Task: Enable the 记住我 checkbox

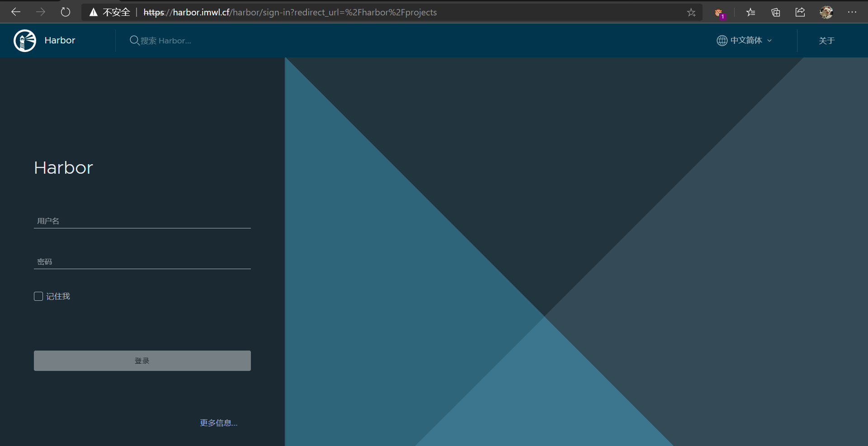Action: 38,296
